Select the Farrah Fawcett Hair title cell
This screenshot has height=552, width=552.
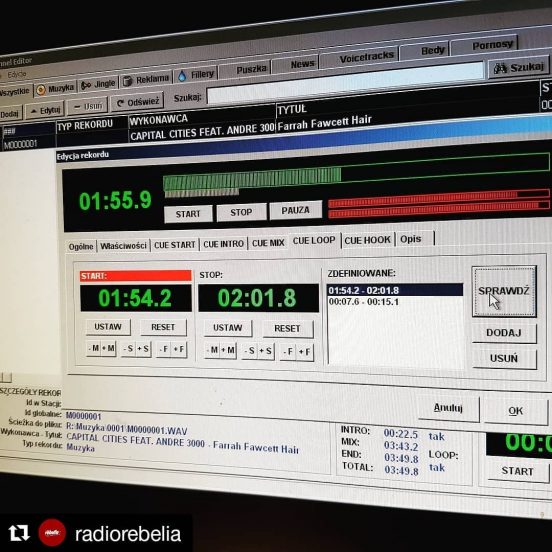click(x=324, y=123)
